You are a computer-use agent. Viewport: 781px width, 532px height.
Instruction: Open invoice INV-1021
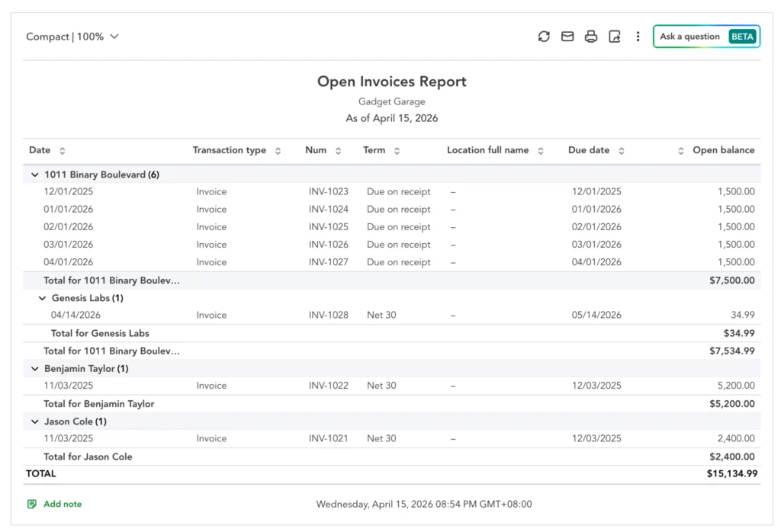point(328,438)
